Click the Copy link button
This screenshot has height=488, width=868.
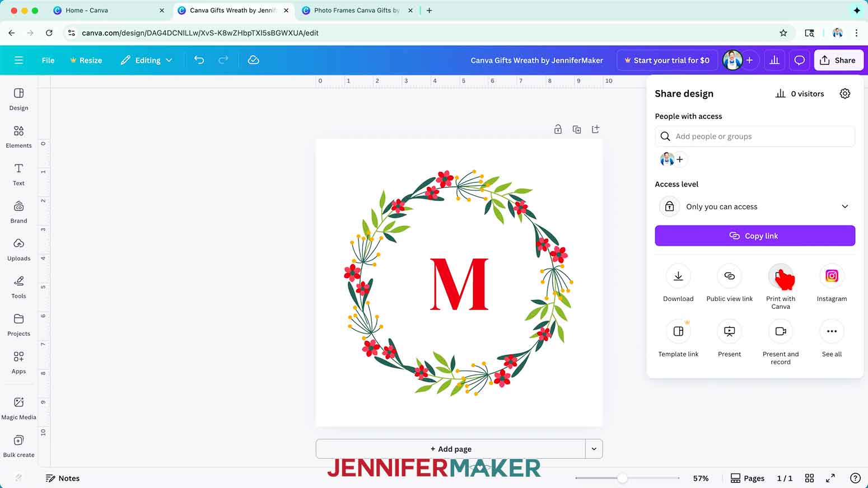click(x=755, y=236)
